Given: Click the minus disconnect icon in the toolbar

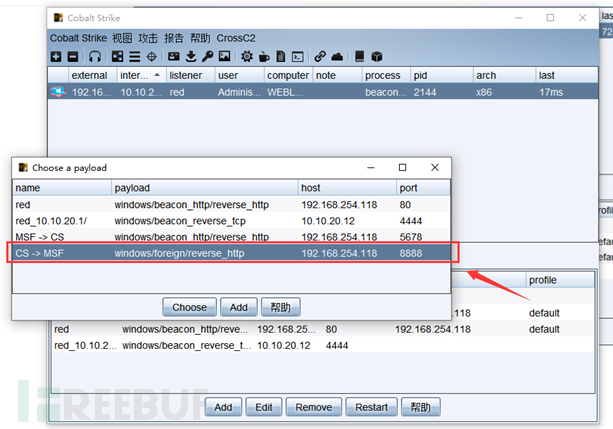Looking at the screenshot, I should tap(73, 57).
